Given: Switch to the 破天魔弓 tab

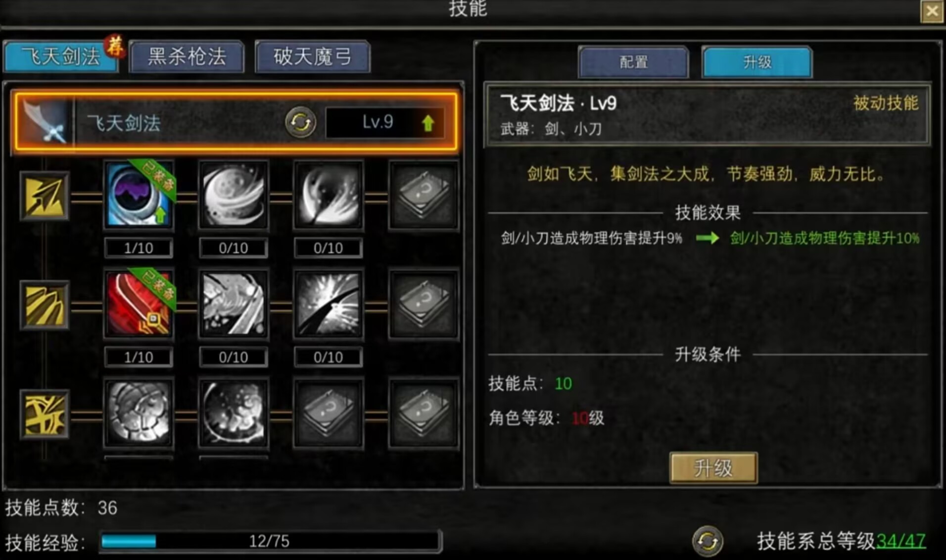Looking at the screenshot, I should pyautogui.click(x=313, y=56).
